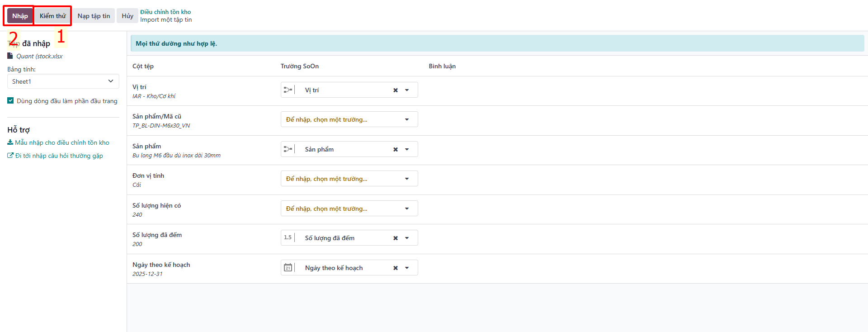
Task: Click sample date 2025-12-31
Action: (147, 274)
